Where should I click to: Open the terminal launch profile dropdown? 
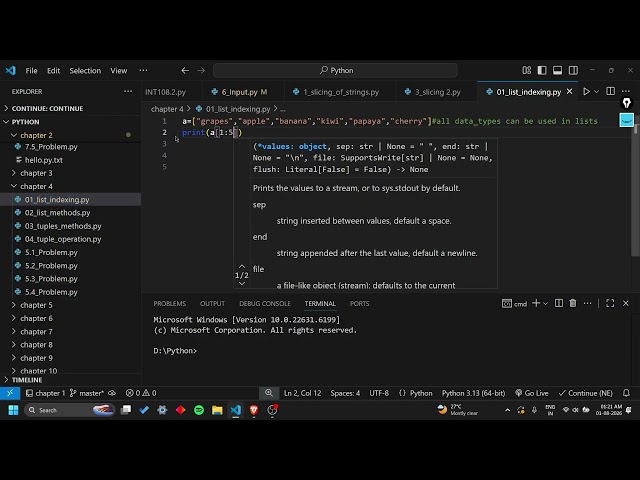(x=545, y=304)
